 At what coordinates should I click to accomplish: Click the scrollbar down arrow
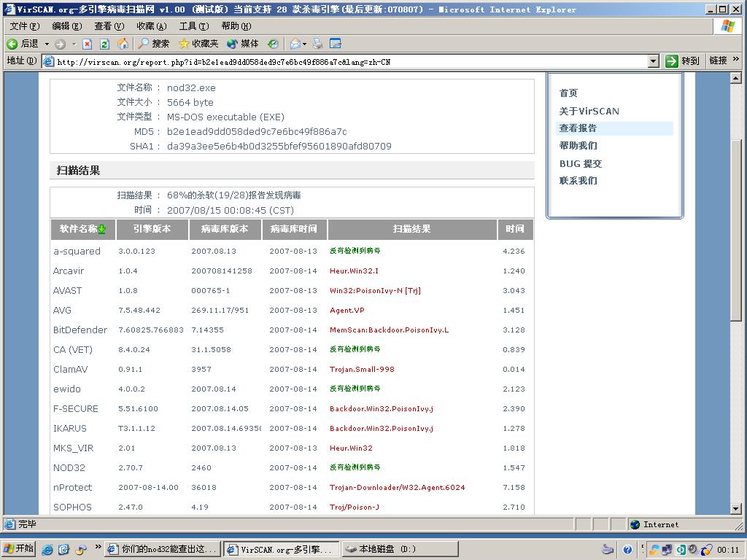[x=735, y=508]
